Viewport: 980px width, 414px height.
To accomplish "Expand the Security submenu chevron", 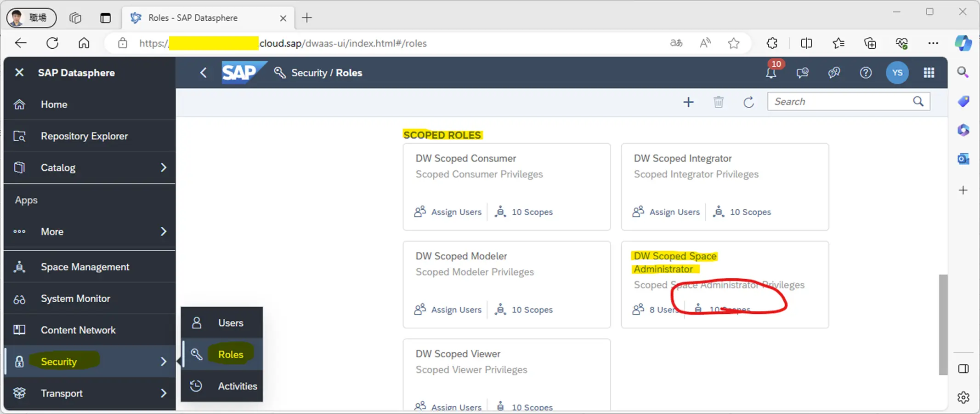I will [x=163, y=362].
